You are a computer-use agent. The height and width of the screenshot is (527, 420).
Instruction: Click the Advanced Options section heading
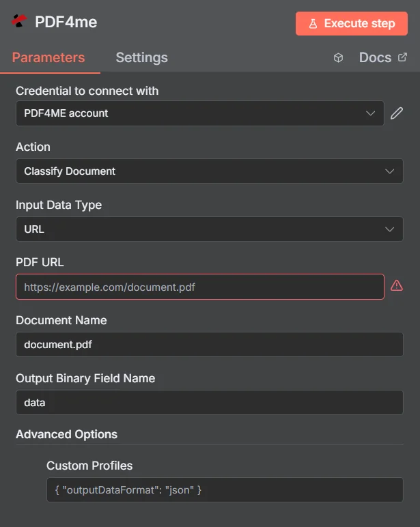[x=66, y=434]
